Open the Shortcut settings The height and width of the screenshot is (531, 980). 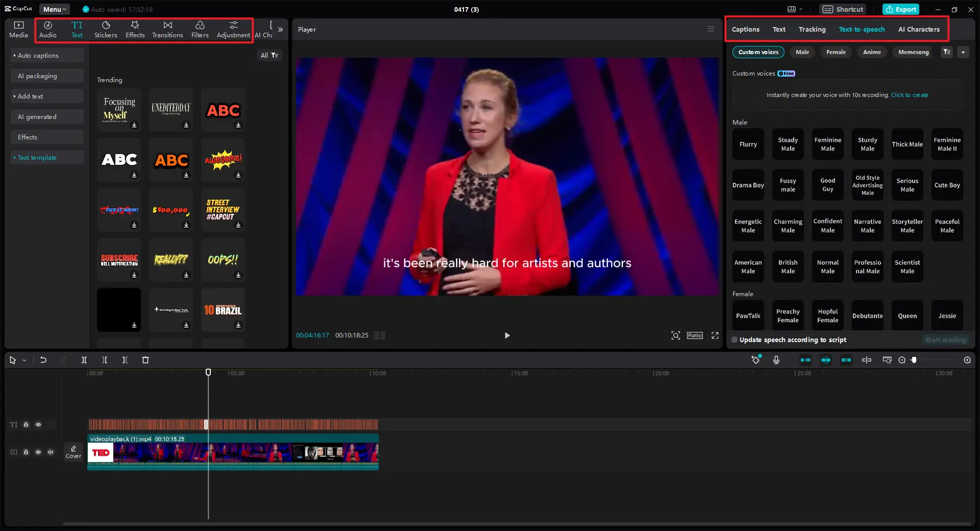[x=843, y=9]
